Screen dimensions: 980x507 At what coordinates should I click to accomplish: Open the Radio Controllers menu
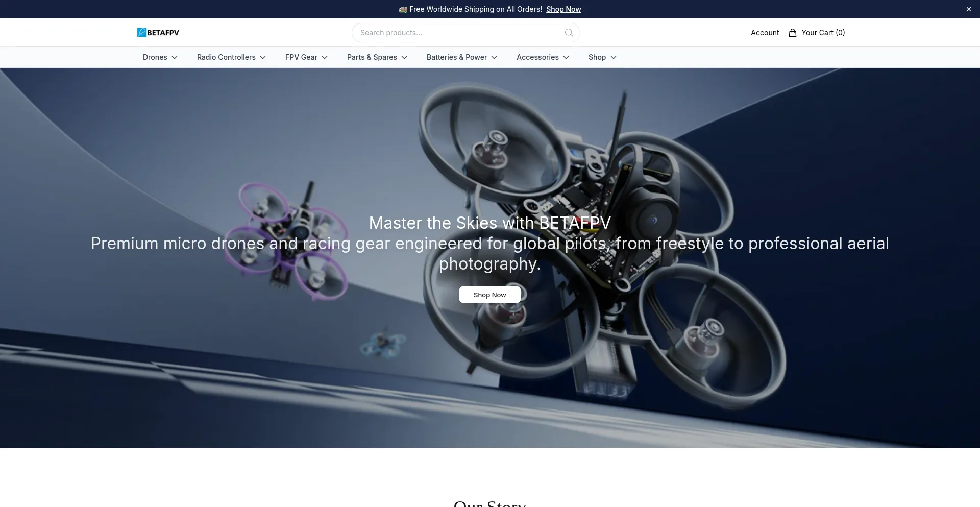(x=226, y=57)
